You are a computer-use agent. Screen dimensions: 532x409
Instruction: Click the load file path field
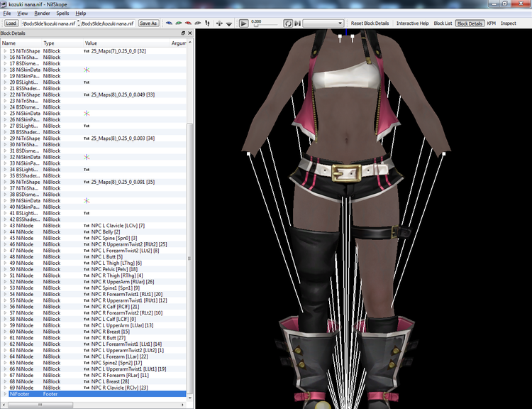pos(49,23)
